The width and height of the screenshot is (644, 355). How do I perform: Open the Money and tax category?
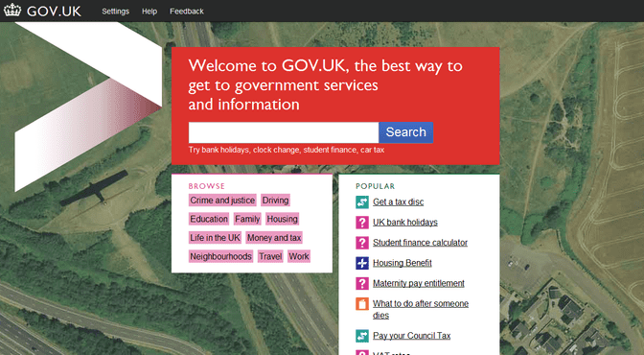click(x=274, y=238)
